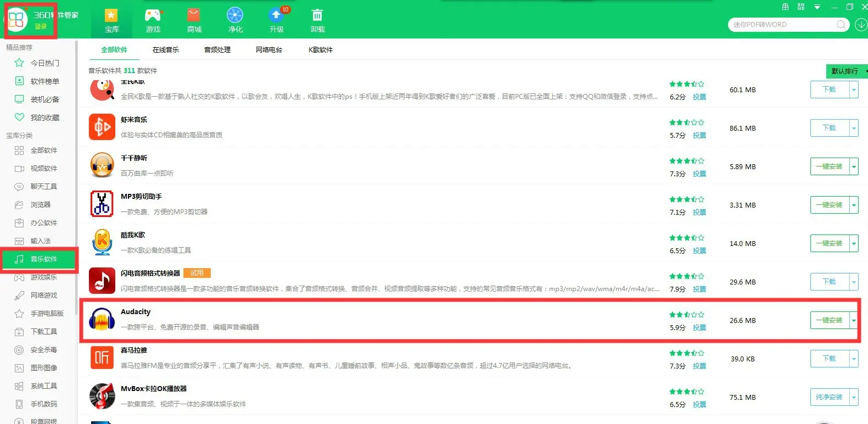Install Audacity with 一键安装 button
Viewport: 868px width, 424px height.
tap(830, 320)
